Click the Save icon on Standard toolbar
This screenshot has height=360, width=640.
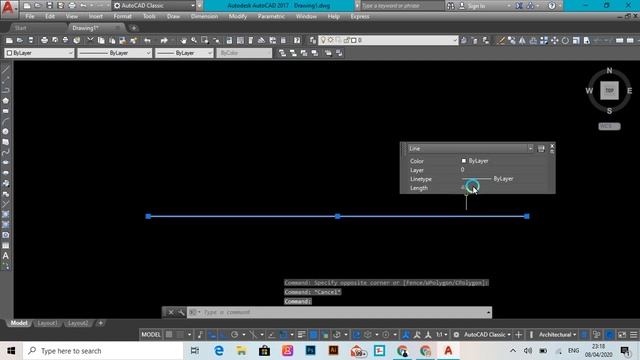31,40
